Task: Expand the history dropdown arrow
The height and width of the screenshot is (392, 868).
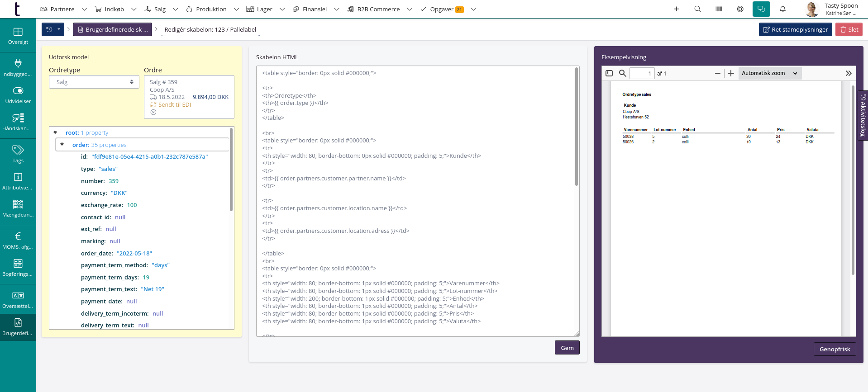Action: [59, 29]
